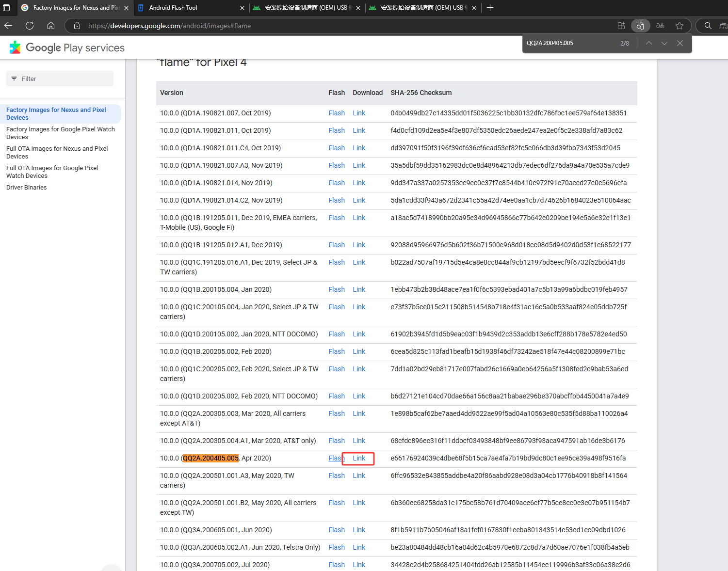Select checksum starting with e66176924039c4dbe
Image resolution: width=728 pixels, height=571 pixels.
coord(508,458)
